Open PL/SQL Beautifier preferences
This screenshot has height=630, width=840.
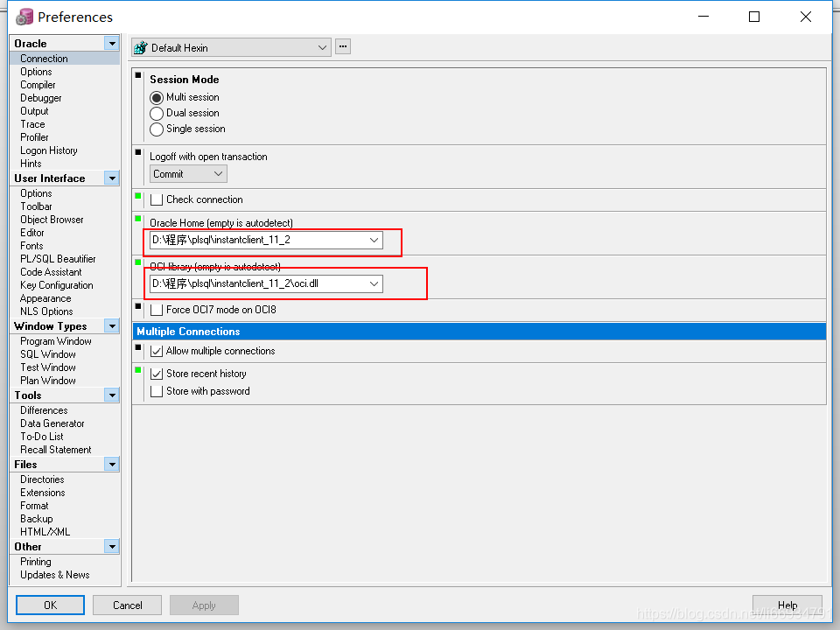click(58, 259)
